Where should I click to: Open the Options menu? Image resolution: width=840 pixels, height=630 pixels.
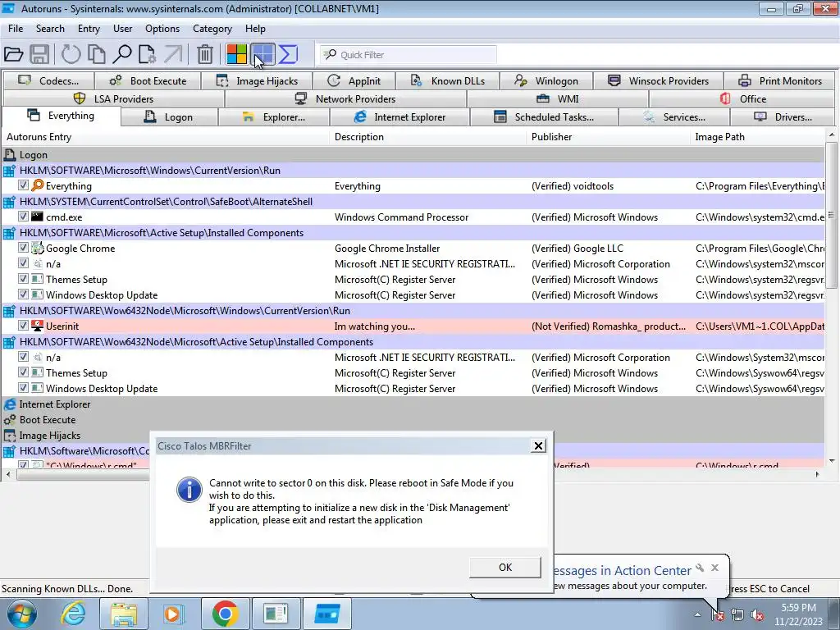(162, 29)
